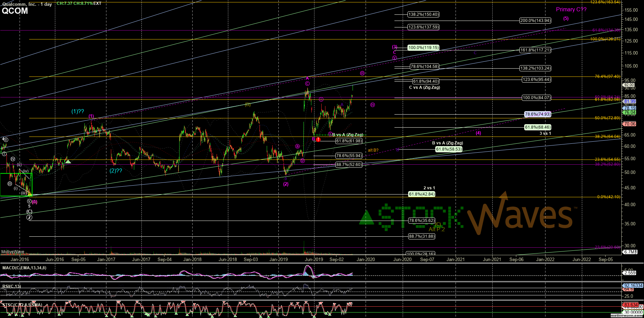Select the cyan '(1)??' wave label
The width and height of the screenshot is (644, 318).
point(78,111)
